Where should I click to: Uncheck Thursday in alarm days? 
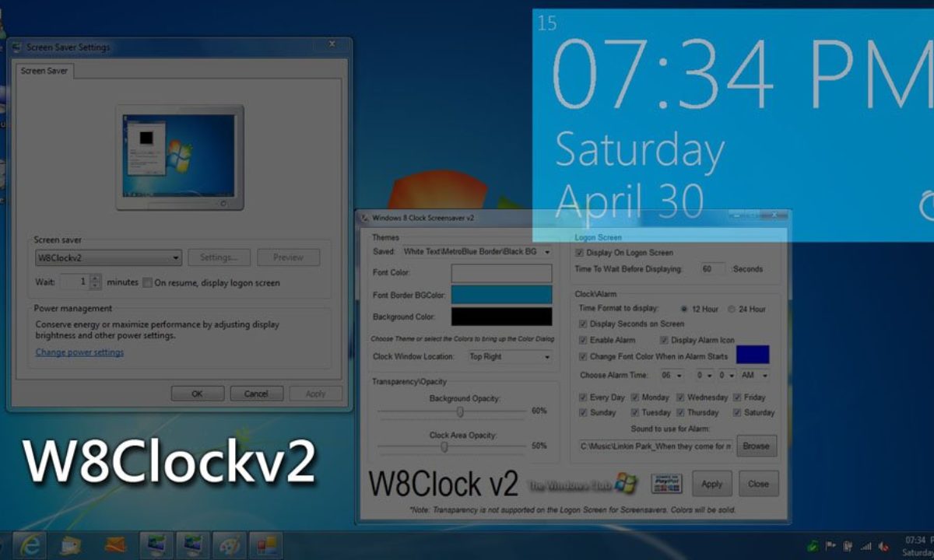tap(680, 412)
